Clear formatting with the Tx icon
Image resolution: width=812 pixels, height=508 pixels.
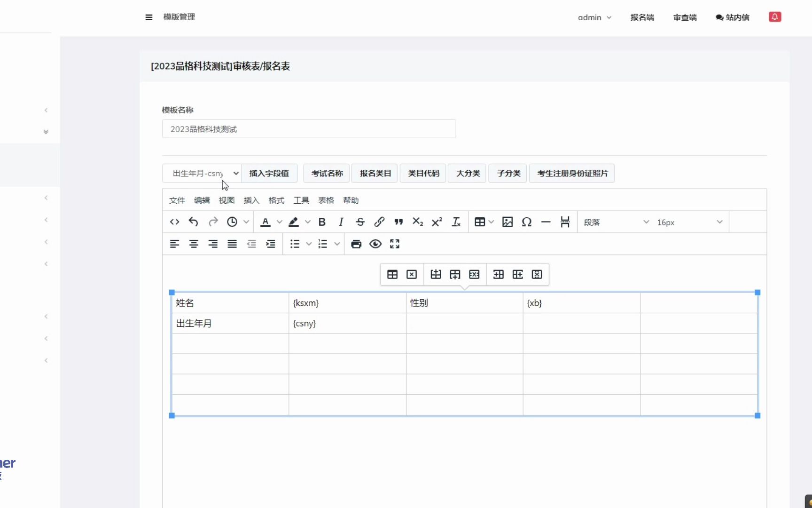pyautogui.click(x=456, y=222)
